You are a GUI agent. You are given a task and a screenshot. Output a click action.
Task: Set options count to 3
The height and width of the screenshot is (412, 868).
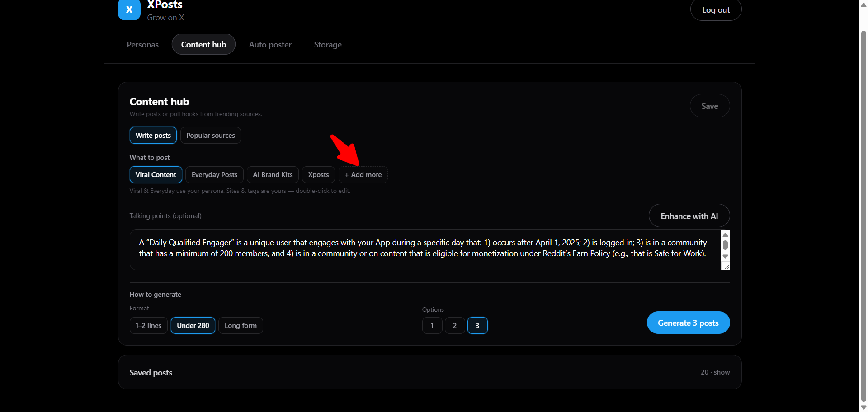(x=477, y=326)
